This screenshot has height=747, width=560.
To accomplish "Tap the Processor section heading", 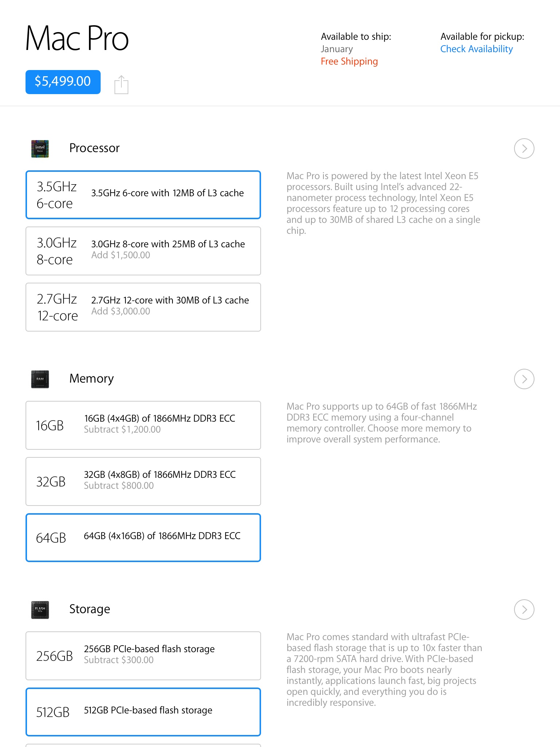I will (94, 148).
